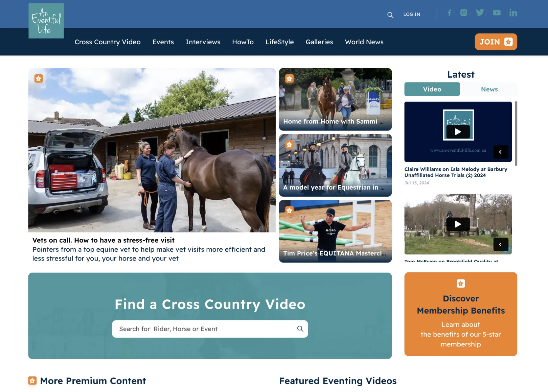Image resolution: width=548 pixels, height=392 pixels.
Task: Click the orange JOIN button
Action: point(496,42)
